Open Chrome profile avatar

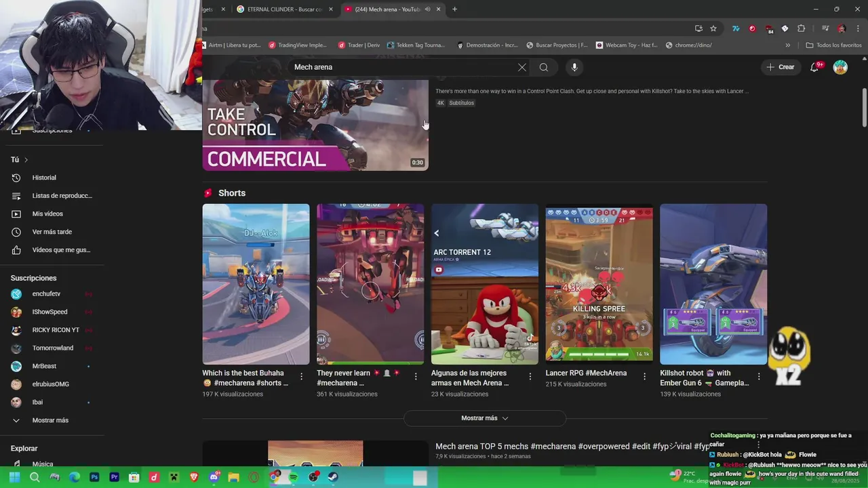click(842, 28)
